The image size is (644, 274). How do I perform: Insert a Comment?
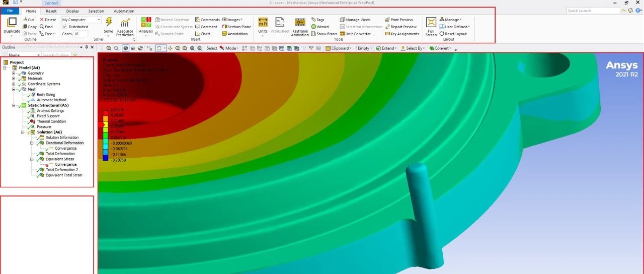(x=206, y=27)
